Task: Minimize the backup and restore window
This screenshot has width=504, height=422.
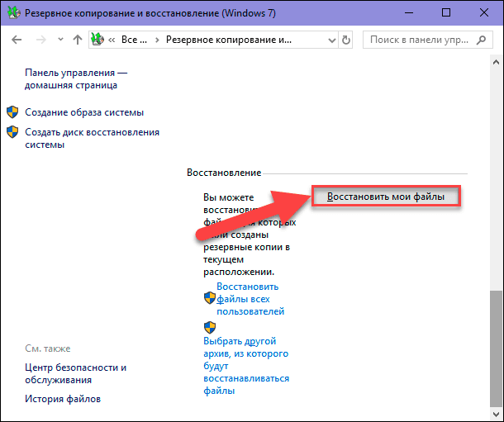Action: pos(409,13)
